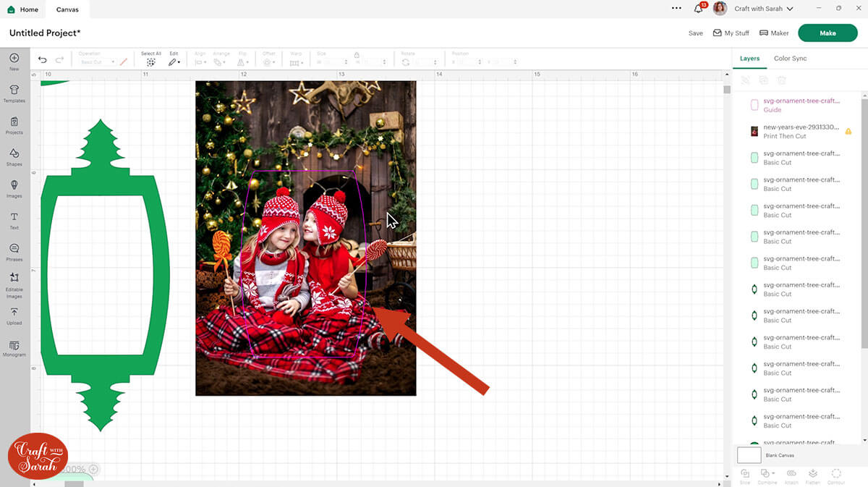Click the Rotate icon in toolbar

point(406,63)
